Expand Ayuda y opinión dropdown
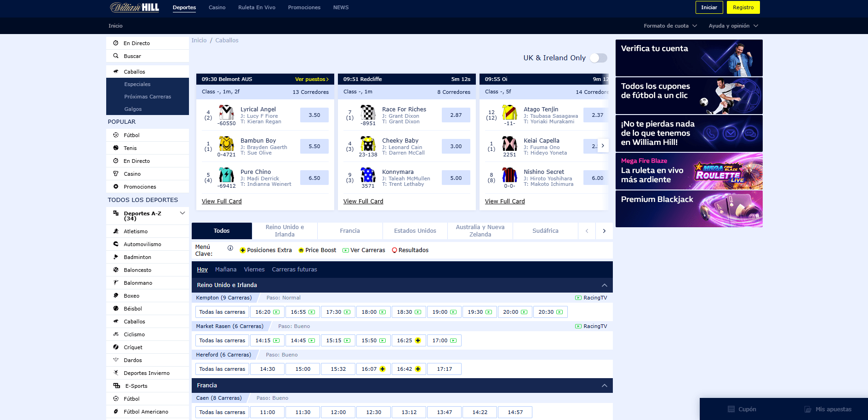 733,26
